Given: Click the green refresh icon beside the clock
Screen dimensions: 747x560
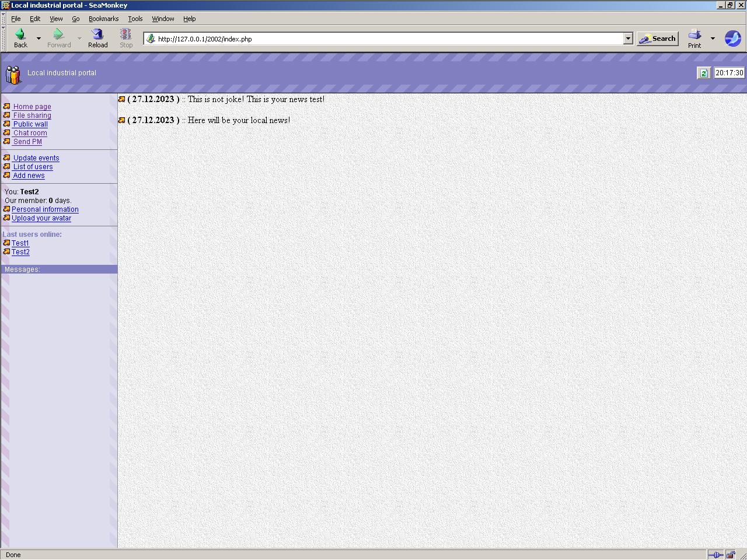Looking at the screenshot, I should (704, 73).
